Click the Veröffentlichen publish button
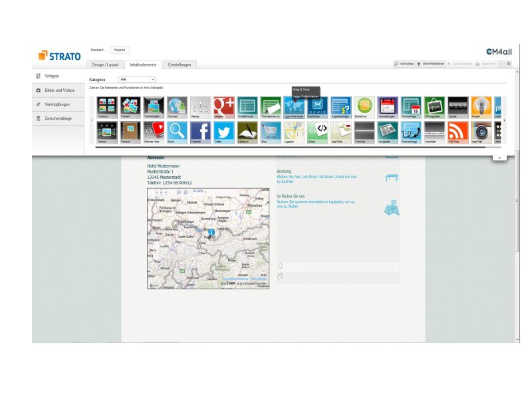This screenshot has width=532, height=399. coord(430,64)
